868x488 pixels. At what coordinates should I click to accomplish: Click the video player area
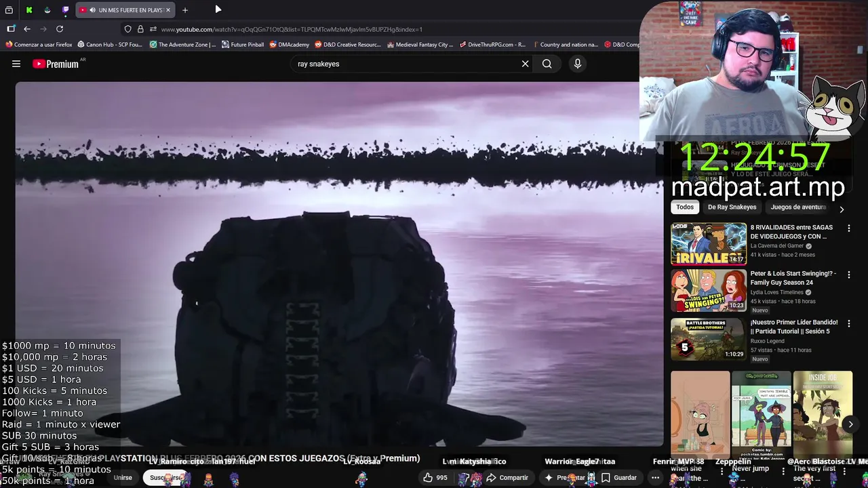339,264
